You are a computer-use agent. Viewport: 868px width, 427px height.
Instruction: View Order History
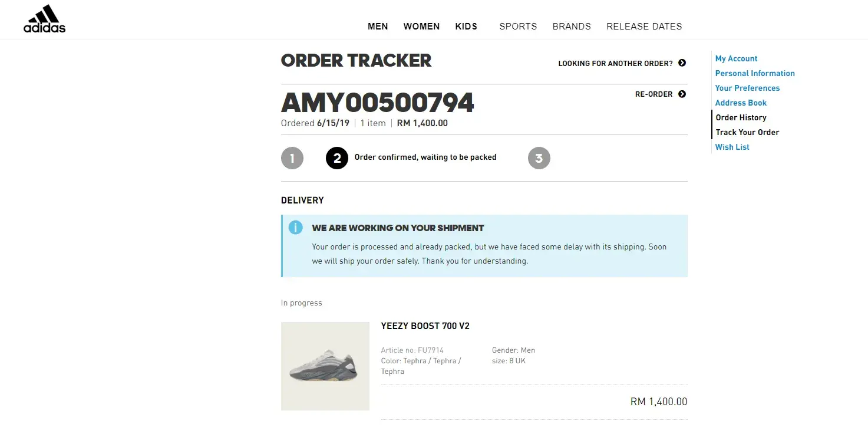741,118
